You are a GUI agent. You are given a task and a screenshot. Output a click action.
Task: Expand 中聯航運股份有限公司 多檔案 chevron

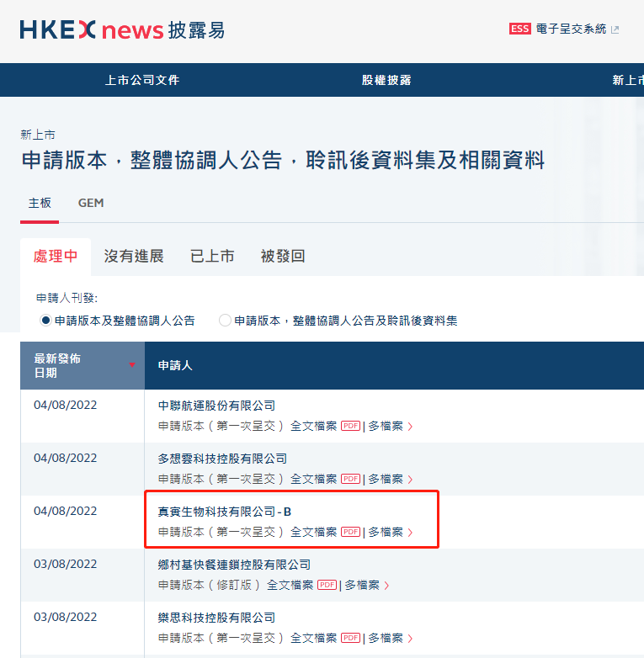pyautogui.click(x=410, y=427)
